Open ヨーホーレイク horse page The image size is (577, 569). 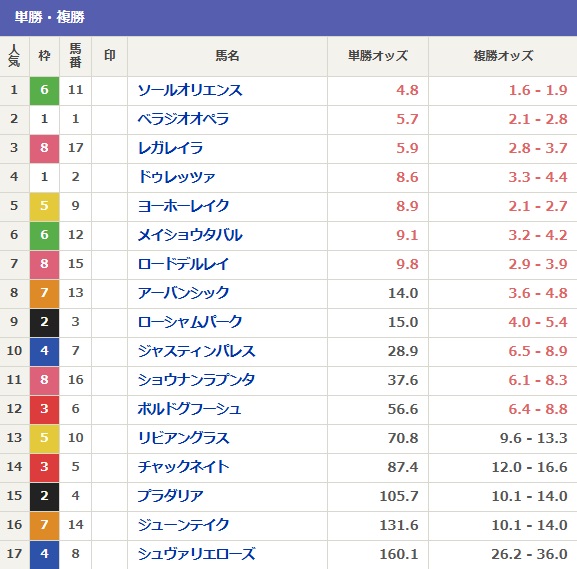point(183,206)
